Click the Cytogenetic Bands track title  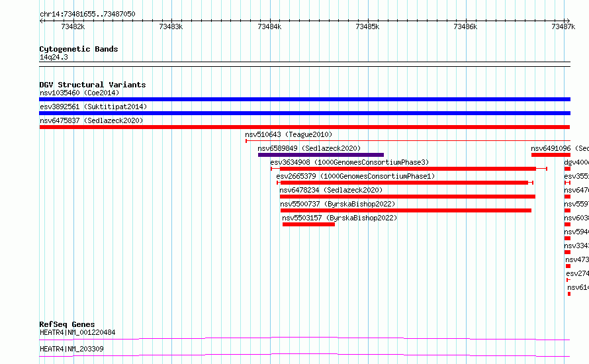pos(79,49)
